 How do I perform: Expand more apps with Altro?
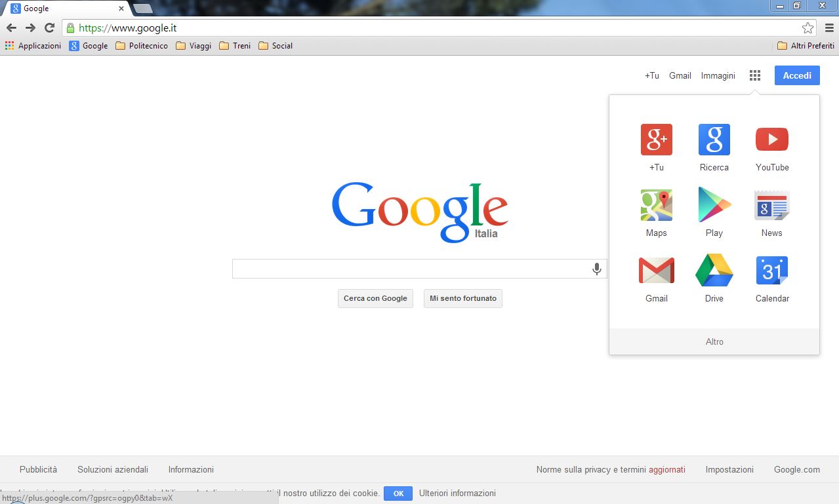[714, 341]
